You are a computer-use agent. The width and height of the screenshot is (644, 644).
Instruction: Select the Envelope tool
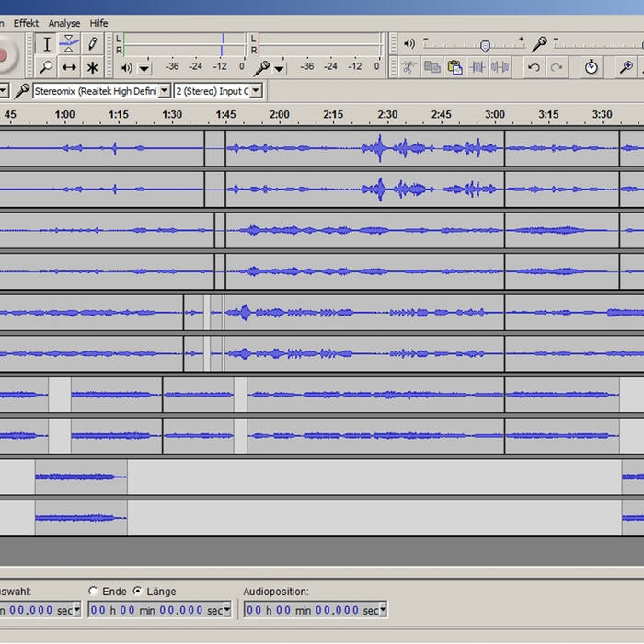point(69,44)
